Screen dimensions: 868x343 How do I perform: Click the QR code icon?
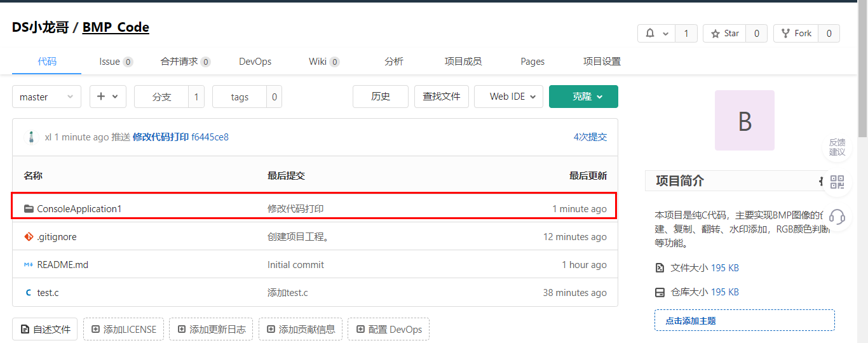[837, 183]
